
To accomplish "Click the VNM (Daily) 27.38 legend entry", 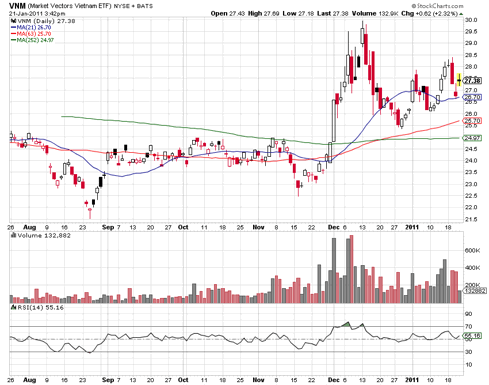I will 46,21.
